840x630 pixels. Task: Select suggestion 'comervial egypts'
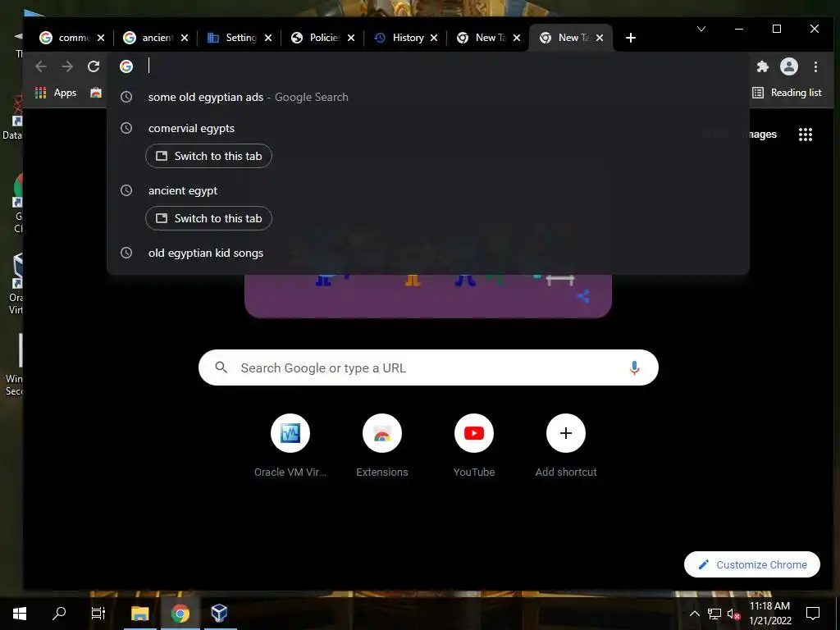click(427, 129)
